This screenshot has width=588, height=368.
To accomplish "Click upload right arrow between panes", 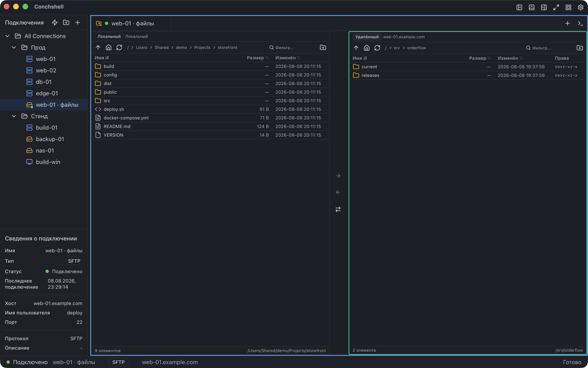I will coord(338,176).
